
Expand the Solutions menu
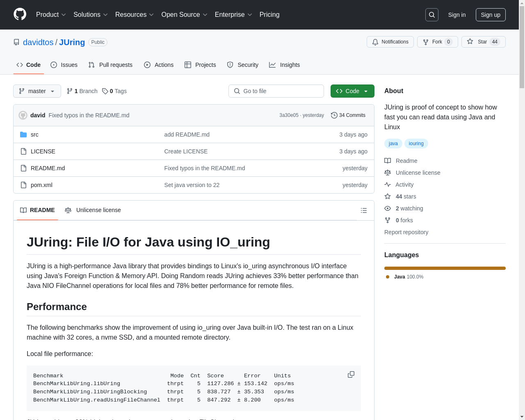[x=91, y=15]
